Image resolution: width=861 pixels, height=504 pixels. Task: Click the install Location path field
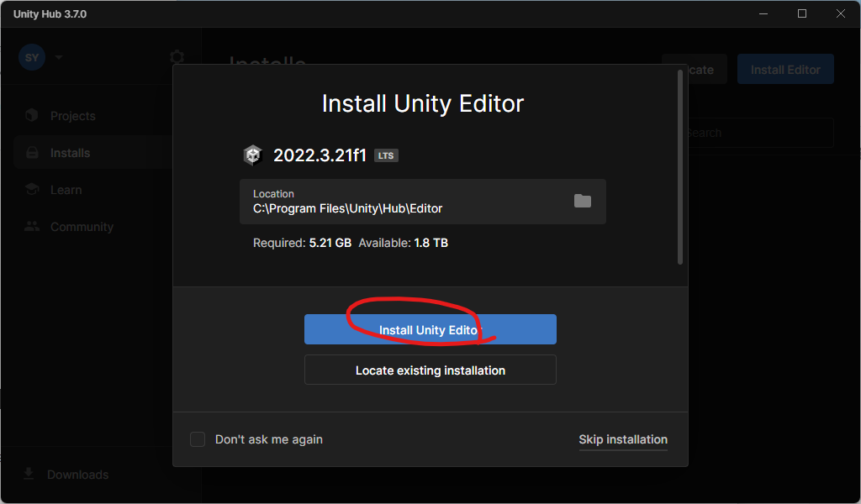pyautogui.click(x=423, y=202)
